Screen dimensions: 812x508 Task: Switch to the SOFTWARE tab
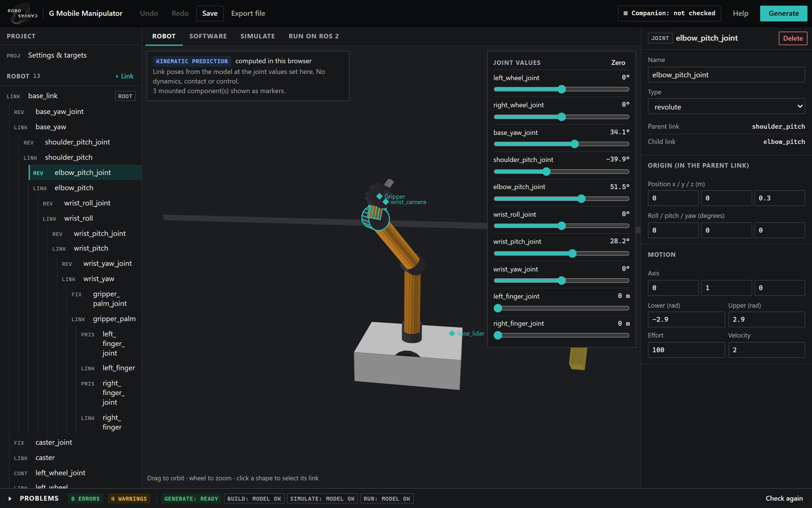point(208,36)
